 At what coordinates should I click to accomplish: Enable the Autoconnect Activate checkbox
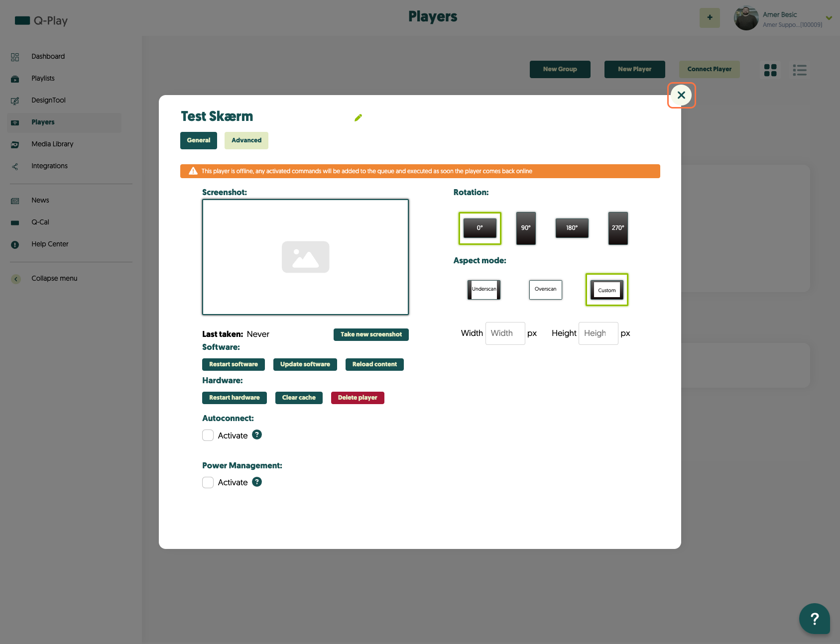pos(208,435)
